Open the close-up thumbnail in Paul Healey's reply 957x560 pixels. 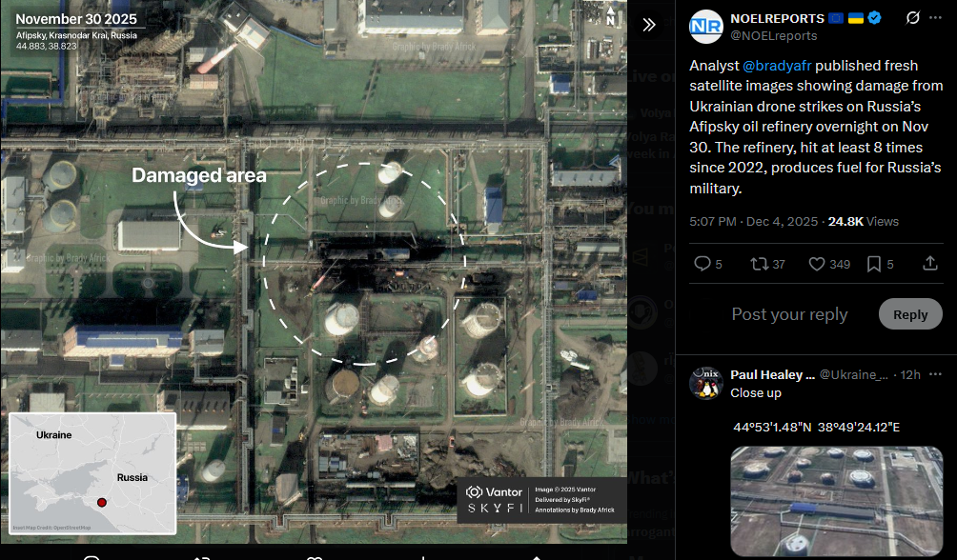pyautogui.click(x=837, y=501)
